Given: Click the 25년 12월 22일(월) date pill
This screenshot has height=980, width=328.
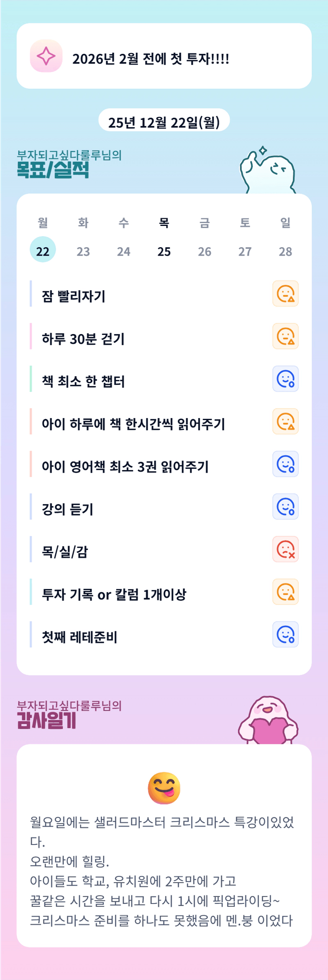Looking at the screenshot, I should [x=164, y=122].
